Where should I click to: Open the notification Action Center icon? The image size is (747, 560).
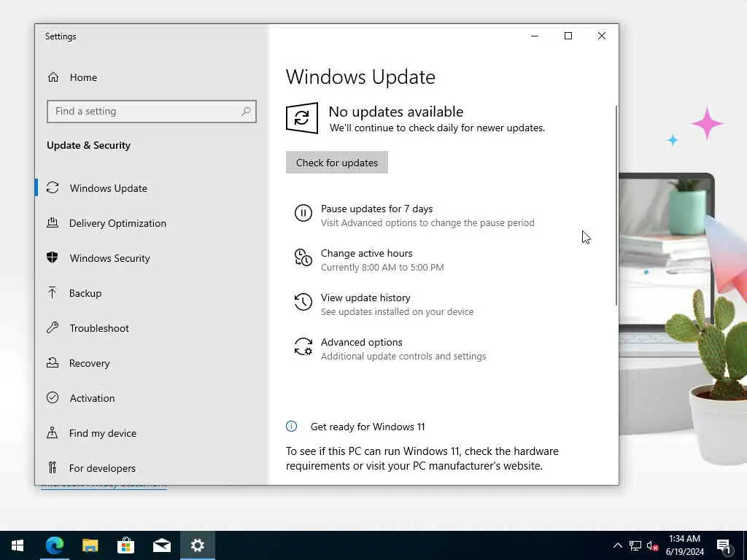coord(724,547)
